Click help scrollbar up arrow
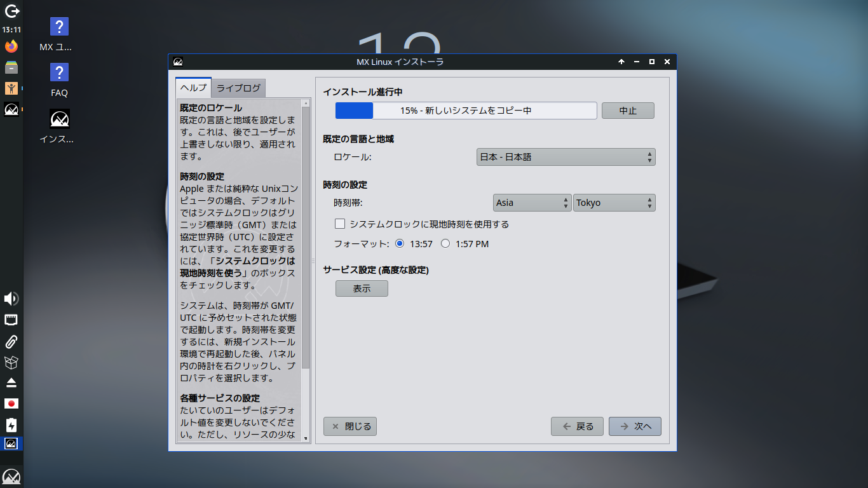The height and width of the screenshot is (488, 868). point(306,102)
